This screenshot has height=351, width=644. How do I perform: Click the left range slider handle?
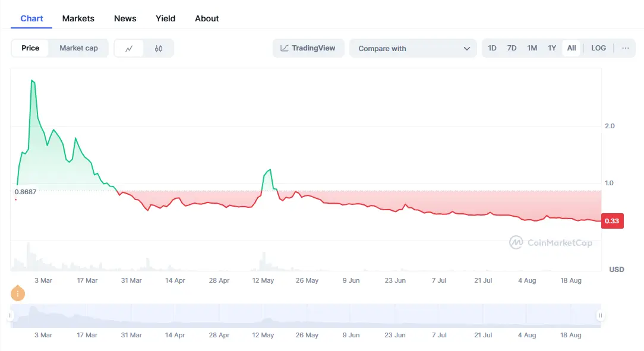click(10, 315)
